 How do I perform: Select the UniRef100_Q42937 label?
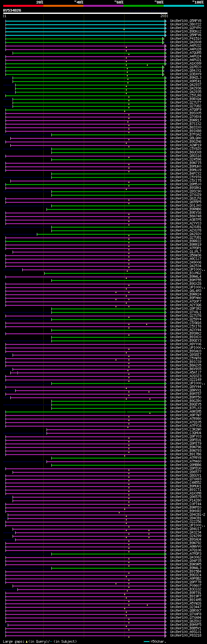186,85
